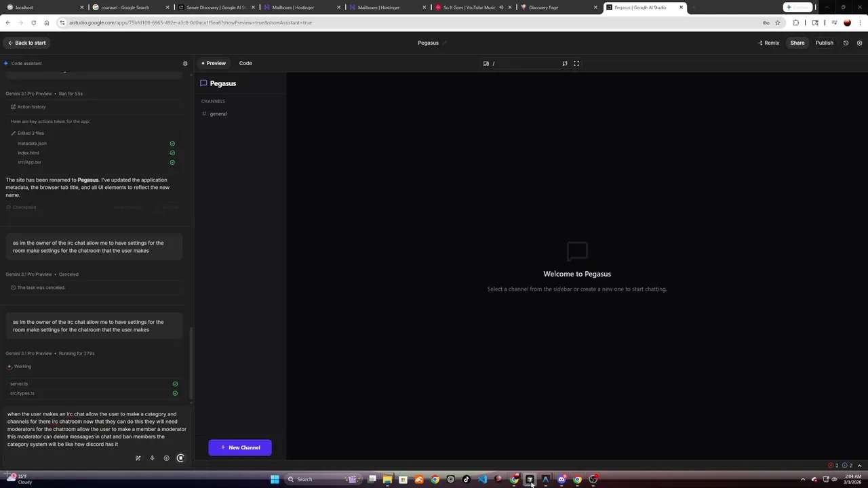Reload the browser page
Image resolution: width=868 pixels, height=488 pixels.
(x=33, y=22)
